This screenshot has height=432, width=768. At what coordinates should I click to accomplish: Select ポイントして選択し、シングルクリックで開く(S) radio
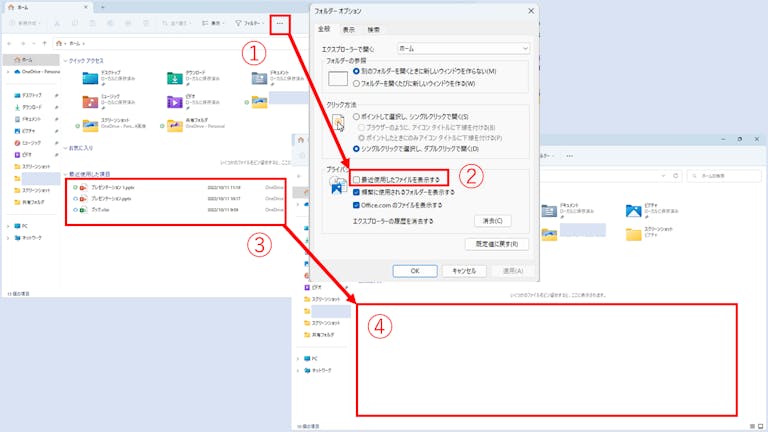(356, 117)
